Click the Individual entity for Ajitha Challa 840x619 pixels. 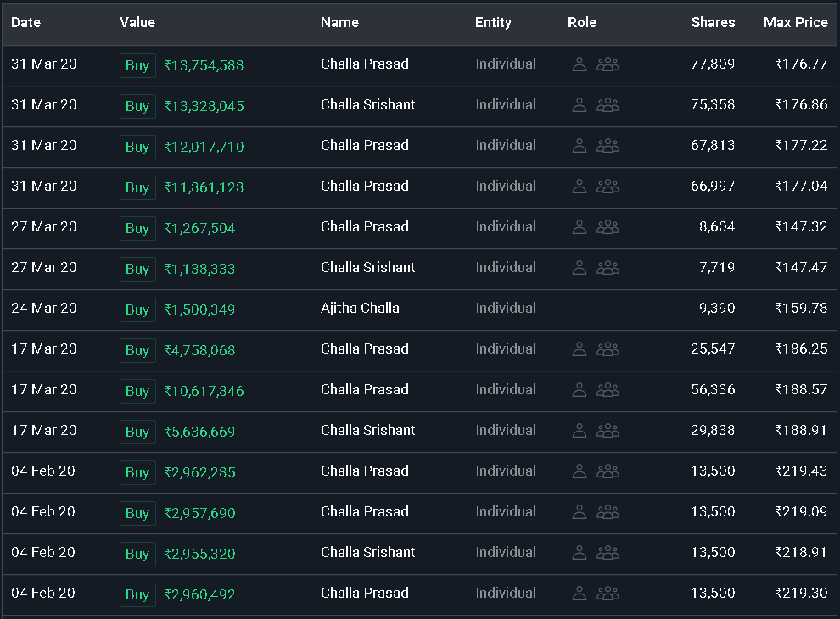[506, 309]
